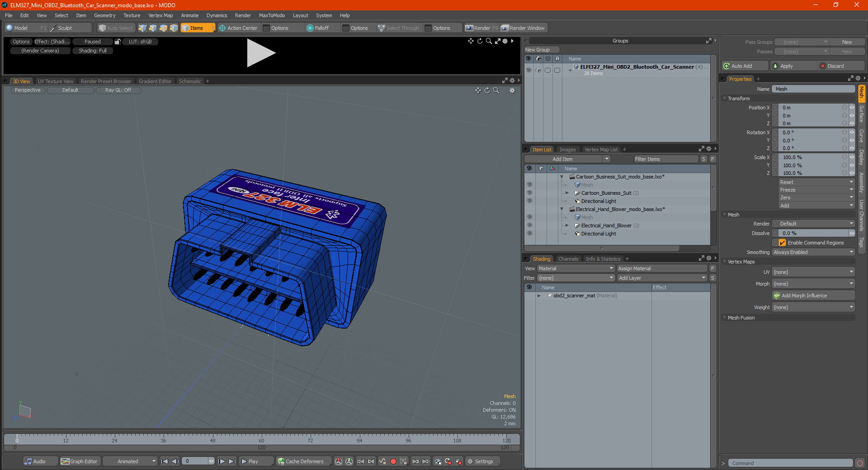
Task: Open the Add Layer dropdown
Action: point(662,278)
